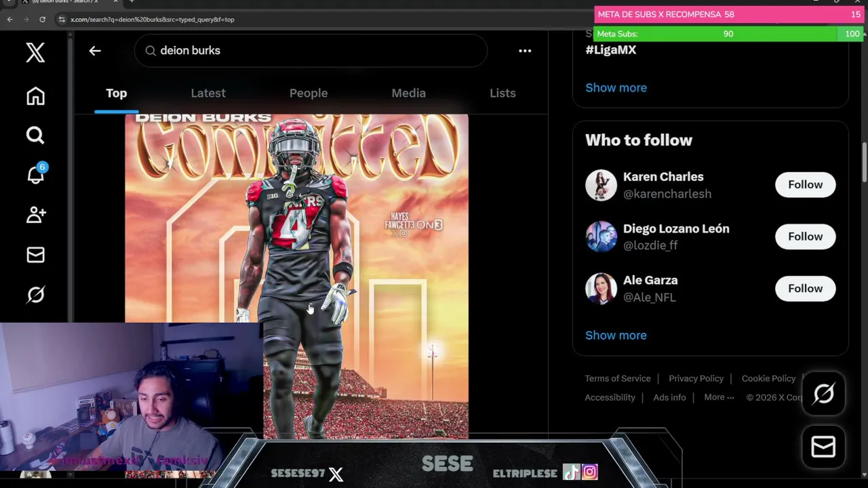Show more in Who to follow
Viewport: 868px width, 488px height.
coord(616,335)
